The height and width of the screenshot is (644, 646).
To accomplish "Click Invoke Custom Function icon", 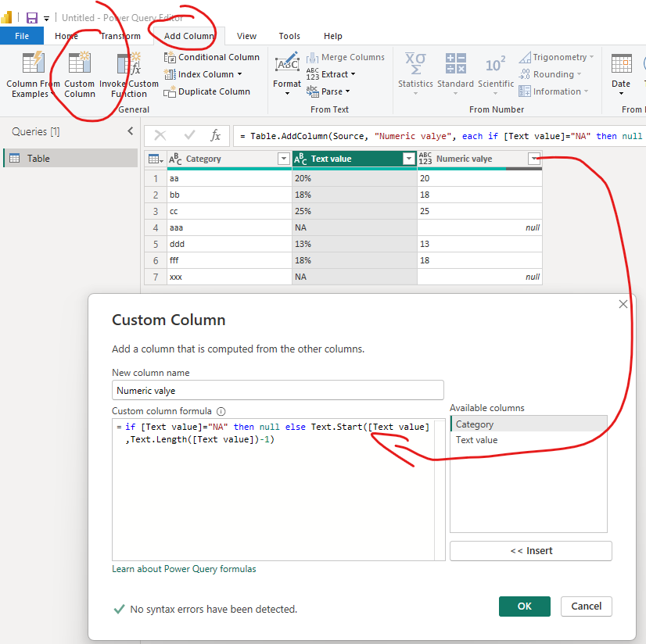I will 128,64.
